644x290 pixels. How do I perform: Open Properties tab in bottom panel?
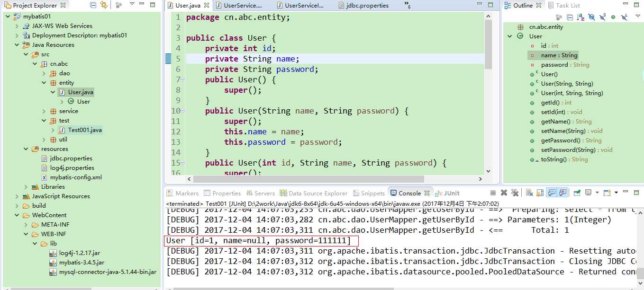[x=222, y=193]
